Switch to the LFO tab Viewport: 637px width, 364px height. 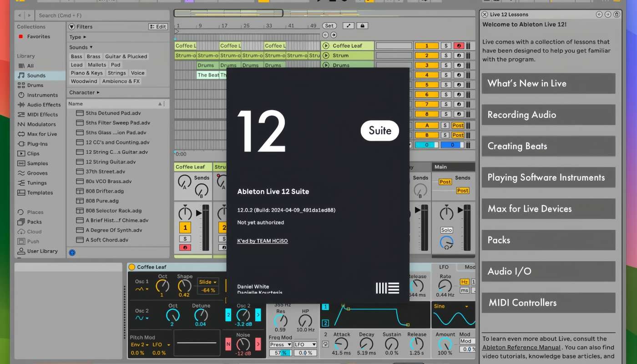coord(443,267)
